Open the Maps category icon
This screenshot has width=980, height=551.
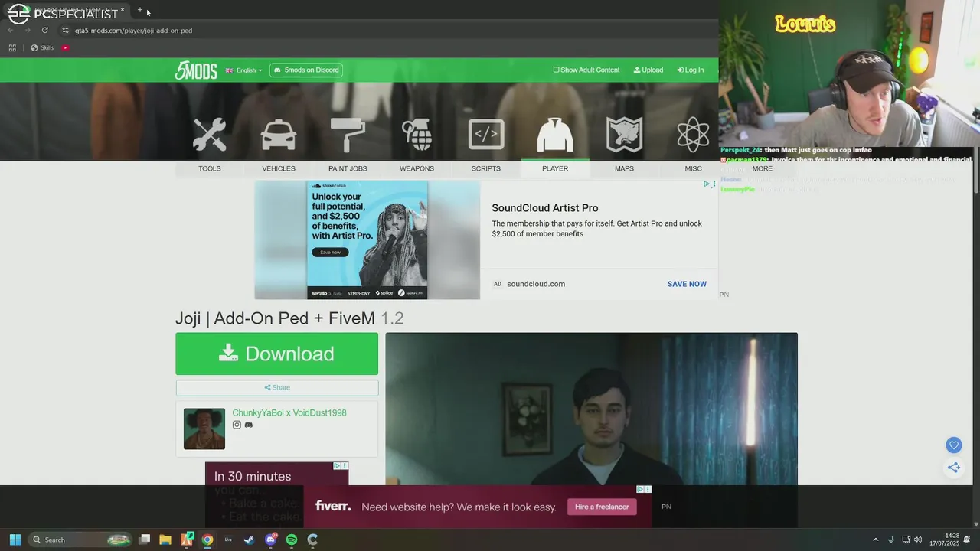click(x=624, y=135)
